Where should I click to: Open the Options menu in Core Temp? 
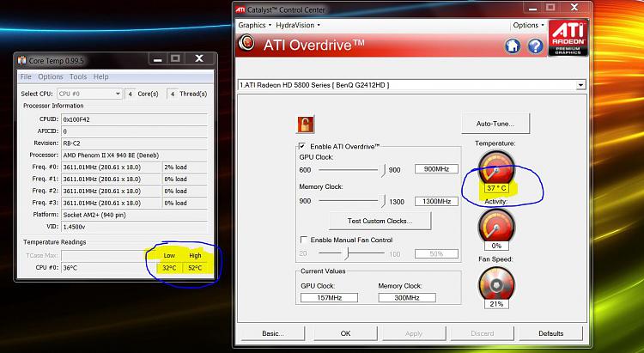[x=51, y=76]
